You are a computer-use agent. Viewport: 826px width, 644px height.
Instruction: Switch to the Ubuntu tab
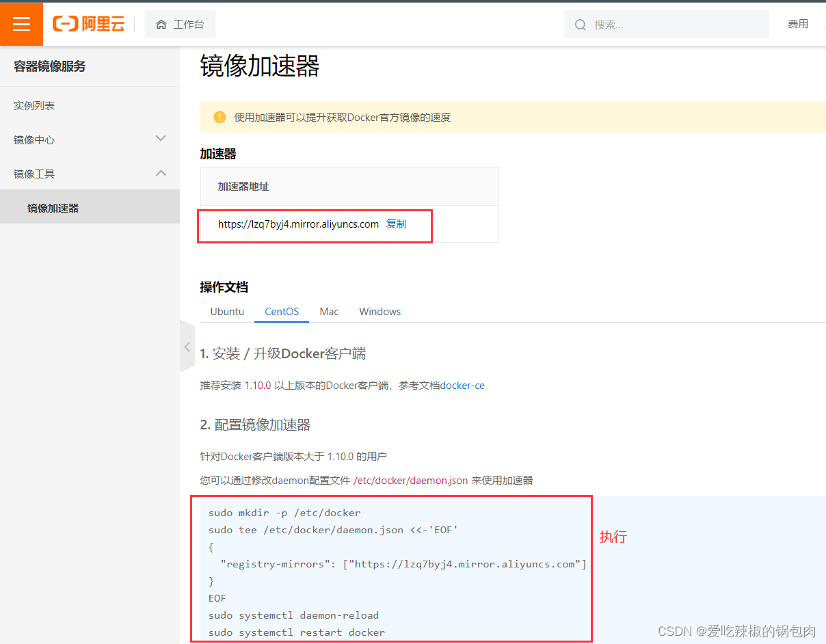pos(227,311)
